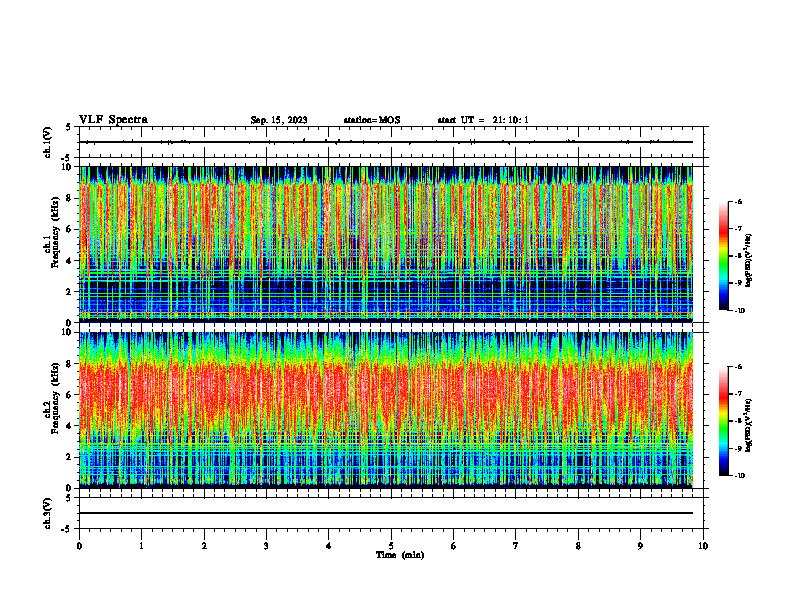The image size is (792, 612).
Task: Click the "-10" label on ch.2 colorbar
Action: coord(739,476)
